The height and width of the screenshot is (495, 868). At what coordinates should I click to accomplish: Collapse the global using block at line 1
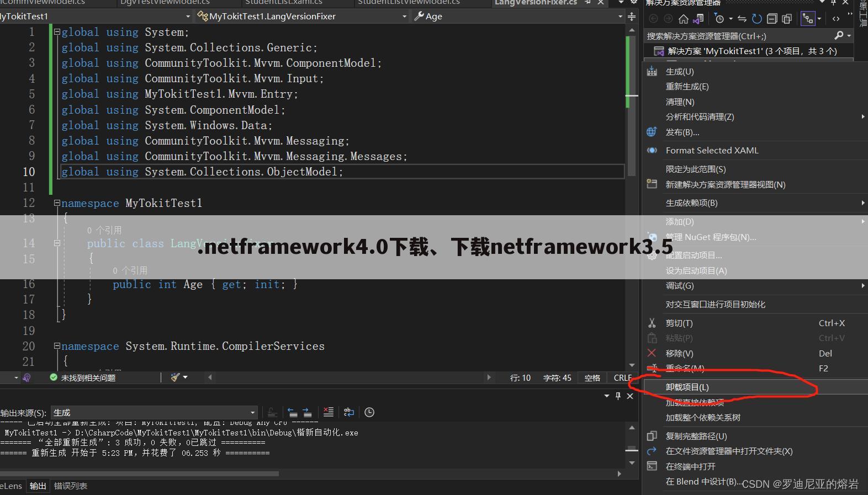point(57,32)
